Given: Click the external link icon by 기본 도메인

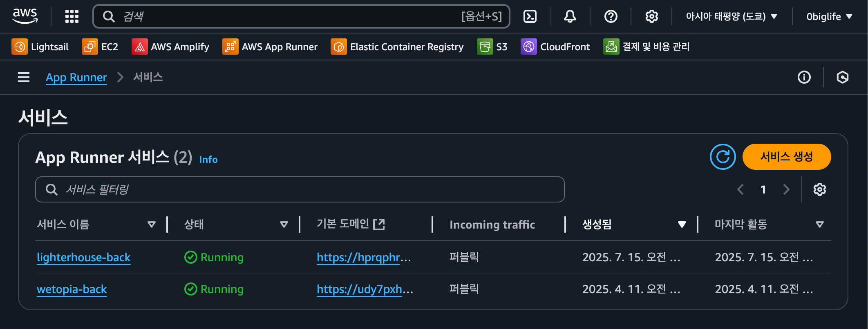Looking at the screenshot, I should tap(379, 224).
